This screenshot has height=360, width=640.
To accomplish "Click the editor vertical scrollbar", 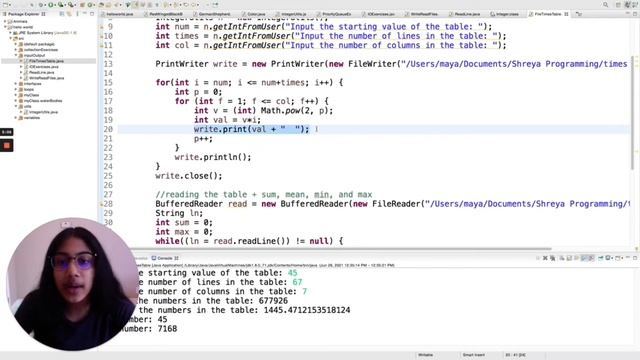I will point(633,114).
